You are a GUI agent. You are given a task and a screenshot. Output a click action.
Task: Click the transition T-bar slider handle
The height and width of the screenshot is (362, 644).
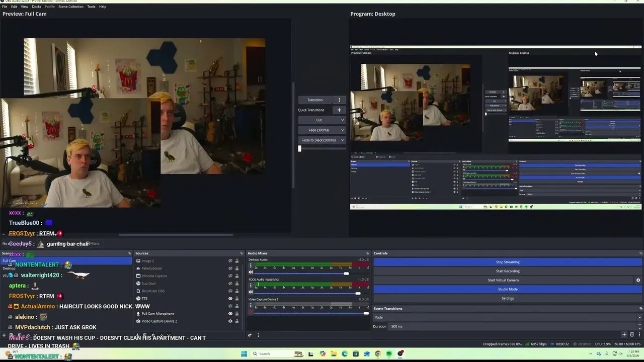(x=299, y=148)
